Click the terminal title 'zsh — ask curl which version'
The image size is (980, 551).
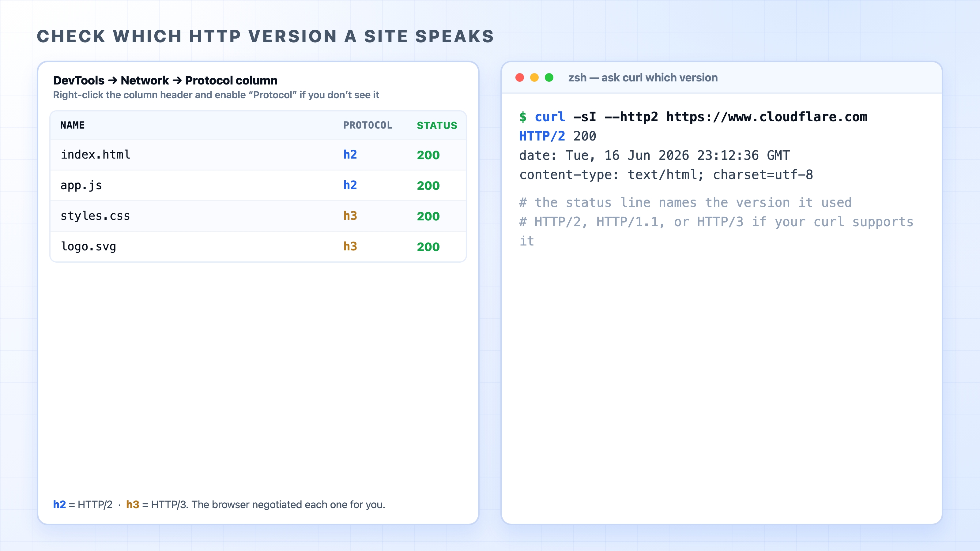pyautogui.click(x=643, y=77)
